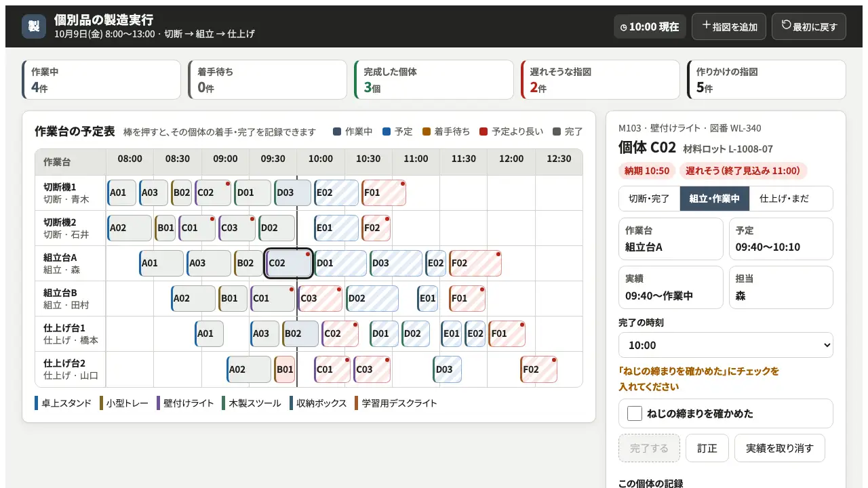868x488 pixels.
Task: Select bar F01 in the 切断機1 row
Action: 384,192
